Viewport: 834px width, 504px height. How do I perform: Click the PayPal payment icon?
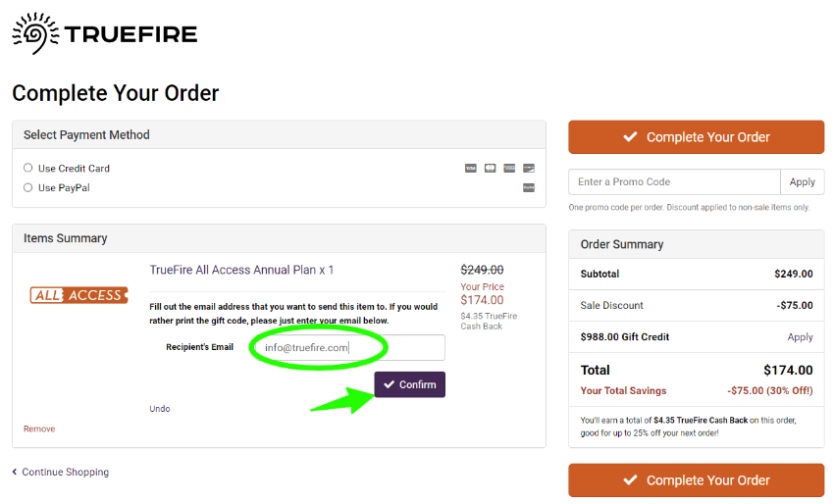529,187
